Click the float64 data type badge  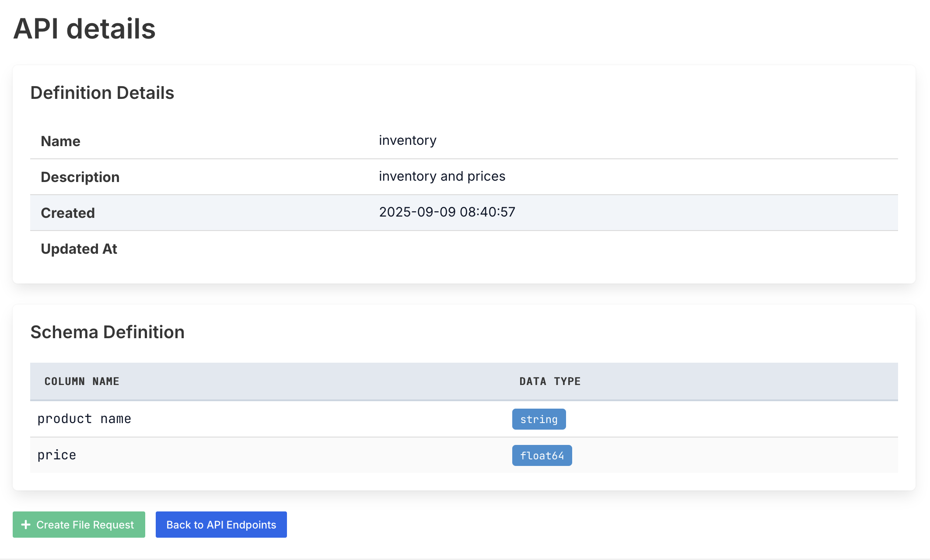click(542, 455)
